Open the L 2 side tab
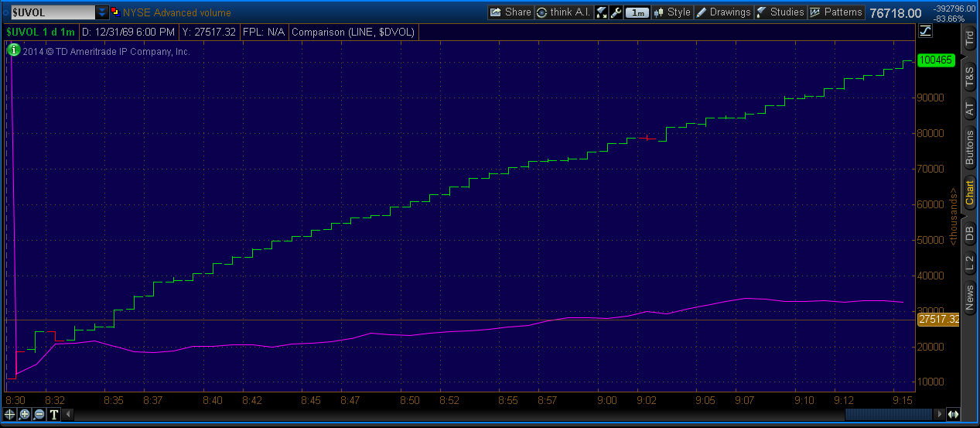 coord(969,263)
